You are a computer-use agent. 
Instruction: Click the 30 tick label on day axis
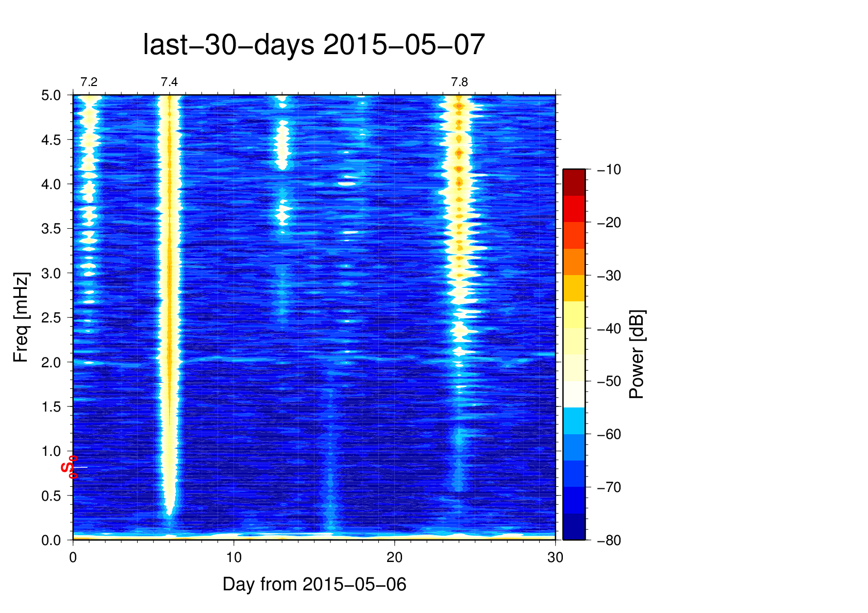click(555, 557)
